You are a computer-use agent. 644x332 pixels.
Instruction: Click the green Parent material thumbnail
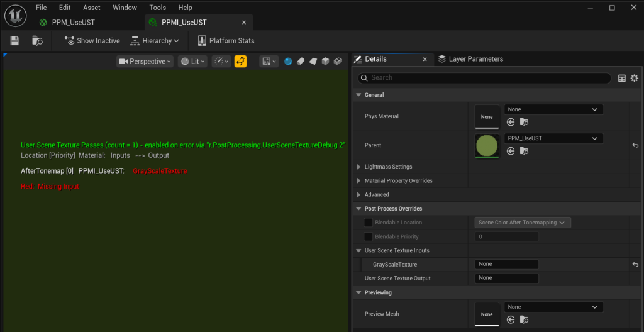(487, 145)
